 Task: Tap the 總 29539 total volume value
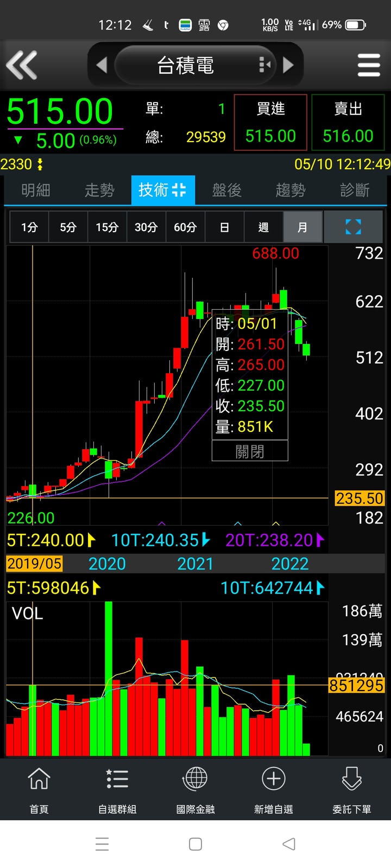point(206,137)
